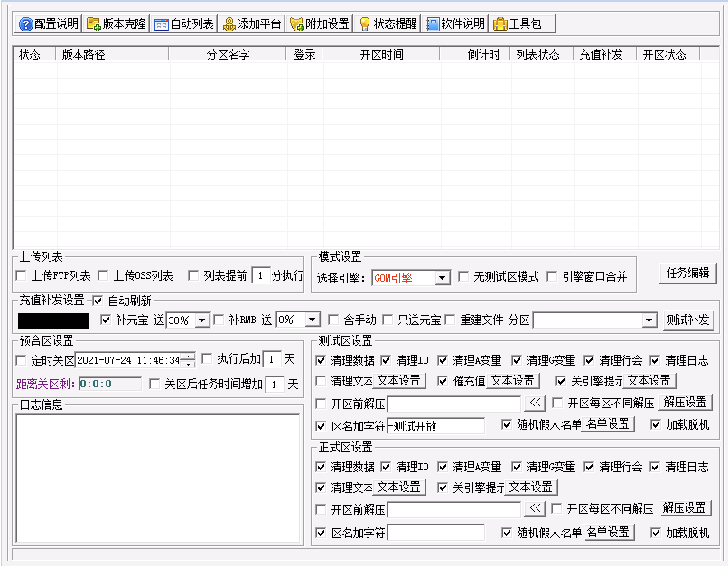Viewport: 728px width, 566px height.
Task: Open the 选择引擎 GOM引擎 dropdown
Action: (443, 278)
